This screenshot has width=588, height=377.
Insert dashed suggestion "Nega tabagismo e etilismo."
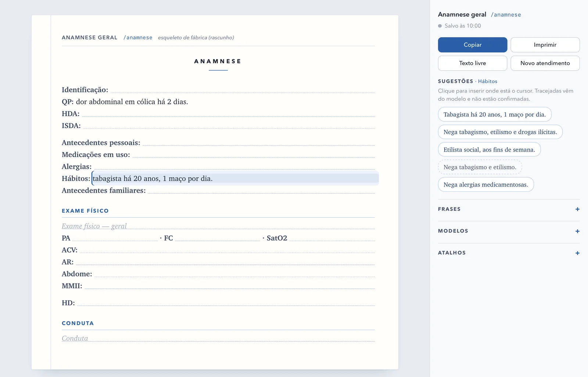click(480, 167)
